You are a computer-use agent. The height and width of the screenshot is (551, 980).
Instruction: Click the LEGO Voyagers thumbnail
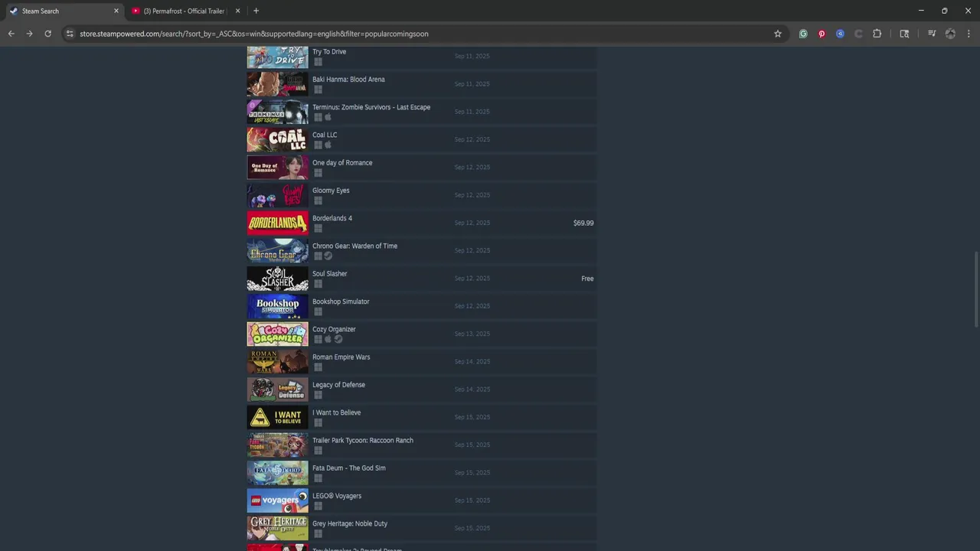[x=277, y=500]
